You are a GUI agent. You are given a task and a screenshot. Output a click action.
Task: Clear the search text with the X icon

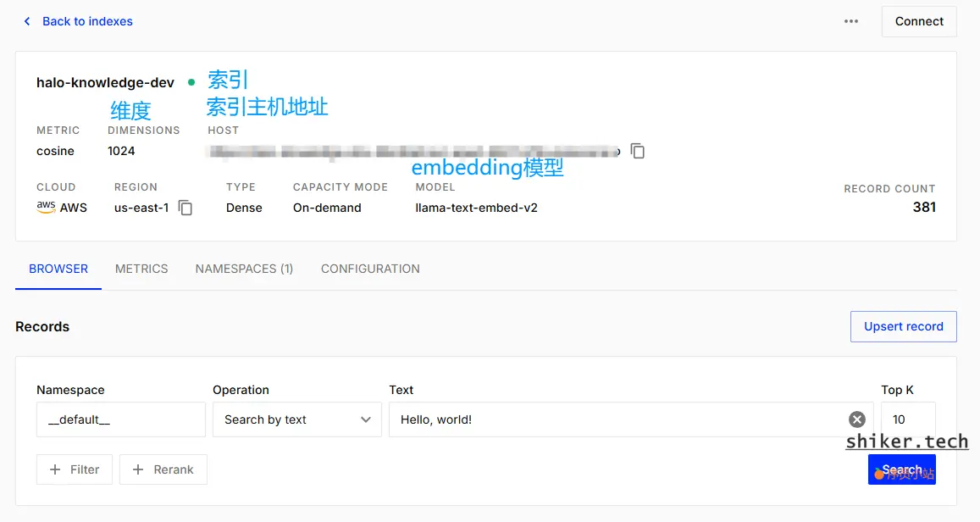pyautogui.click(x=857, y=419)
